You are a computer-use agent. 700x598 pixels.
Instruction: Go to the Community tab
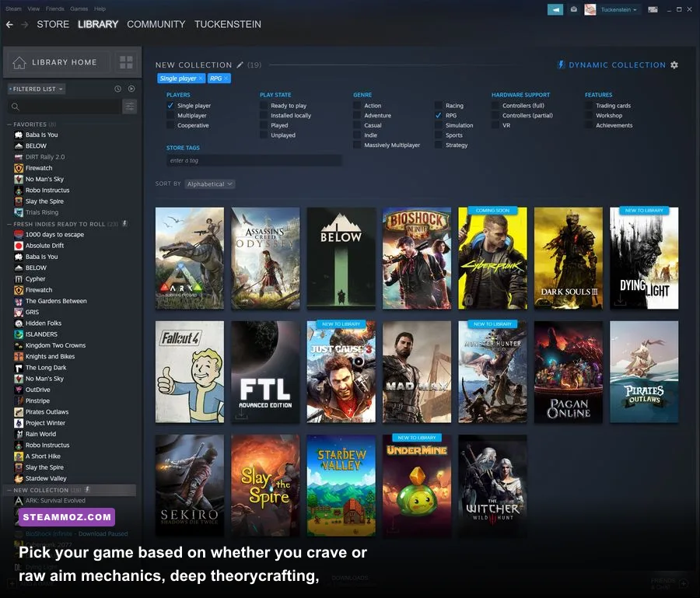(156, 25)
